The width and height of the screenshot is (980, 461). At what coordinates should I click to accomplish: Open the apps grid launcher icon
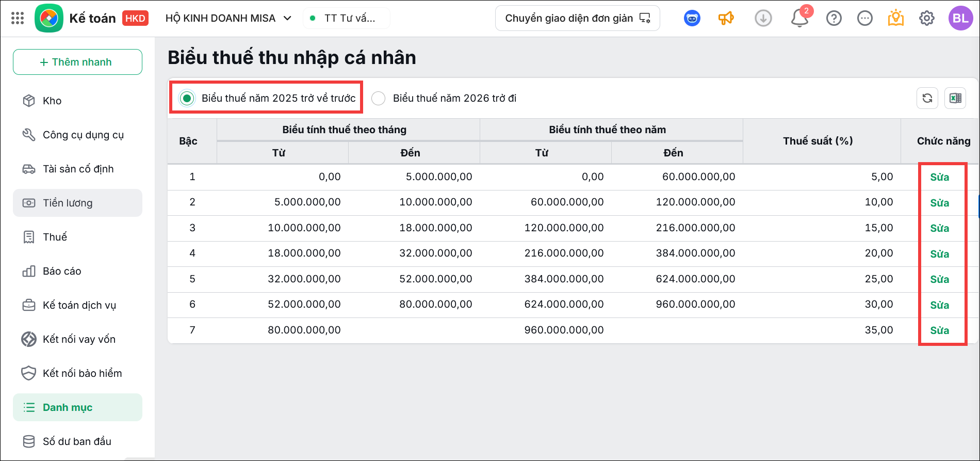18,18
